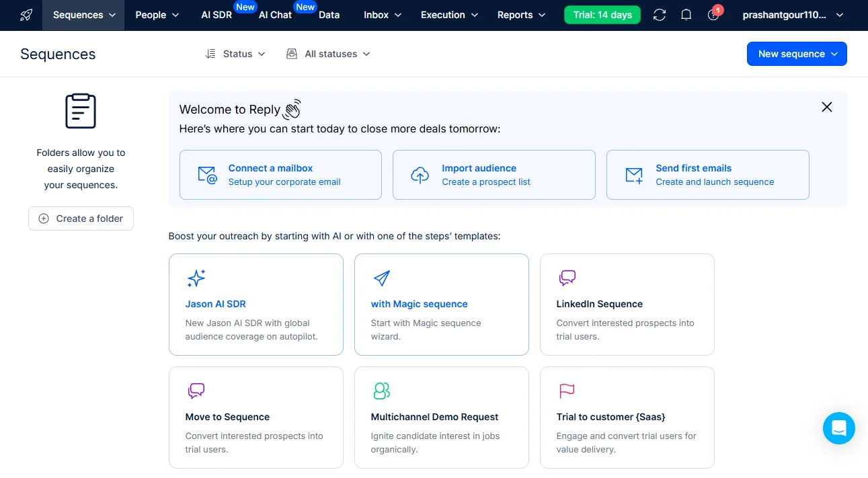Click the LinkedIn Sequence chat bubble icon
868x478 pixels.
tap(567, 278)
